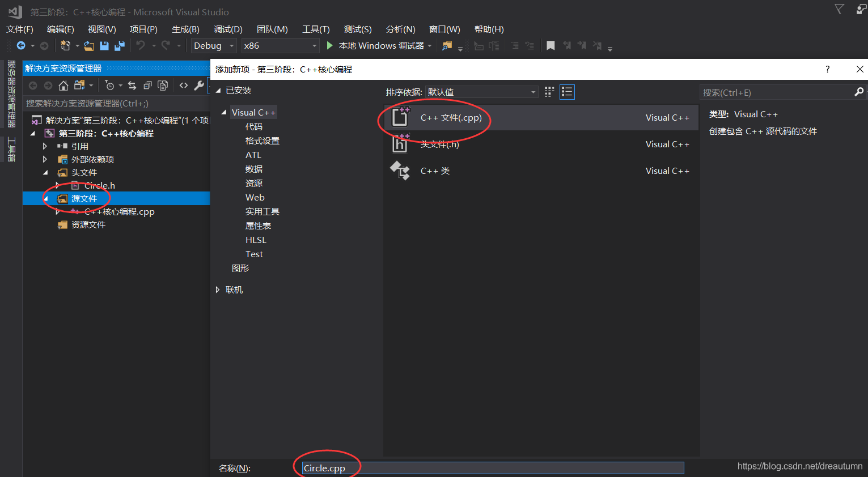
Task: Open the 项目(P) menu
Action: [143, 29]
